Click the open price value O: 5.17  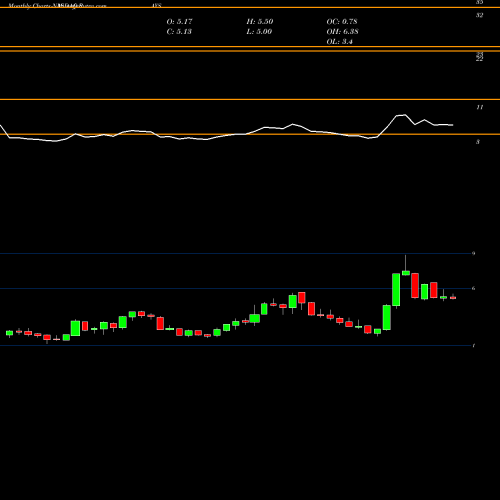179,22
